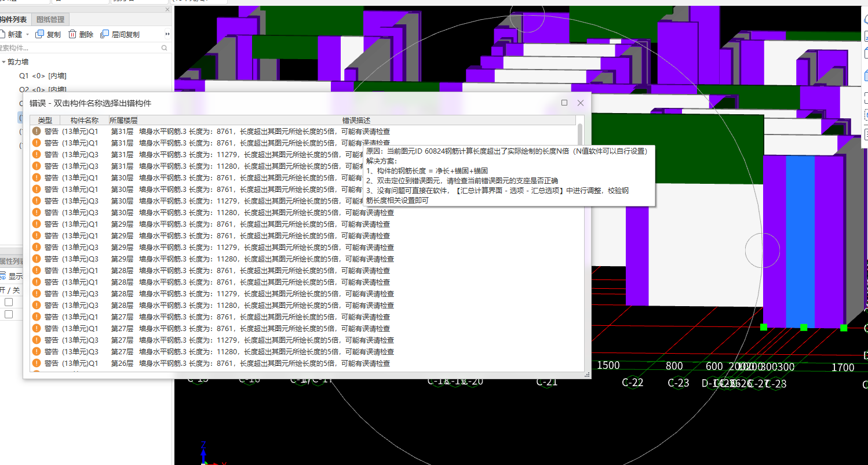This screenshot has height=465, width=868.
Task: Click the dimension value 1500
Action: [608, 365]
